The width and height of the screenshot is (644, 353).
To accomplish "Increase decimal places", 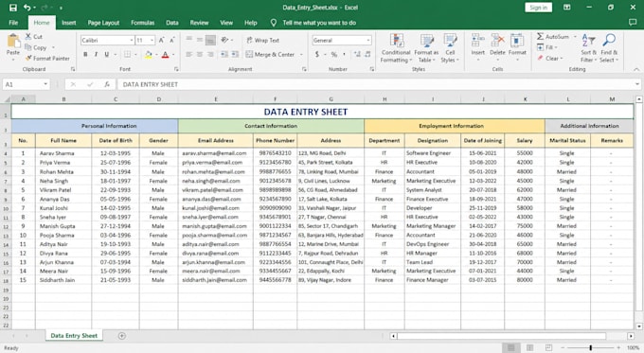I will (357, 54).
